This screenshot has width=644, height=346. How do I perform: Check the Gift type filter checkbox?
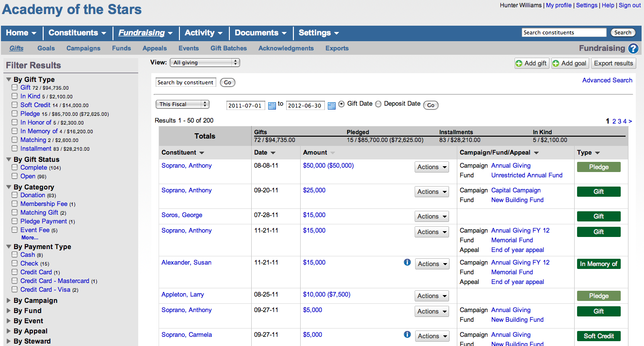[x=15, y=88]
